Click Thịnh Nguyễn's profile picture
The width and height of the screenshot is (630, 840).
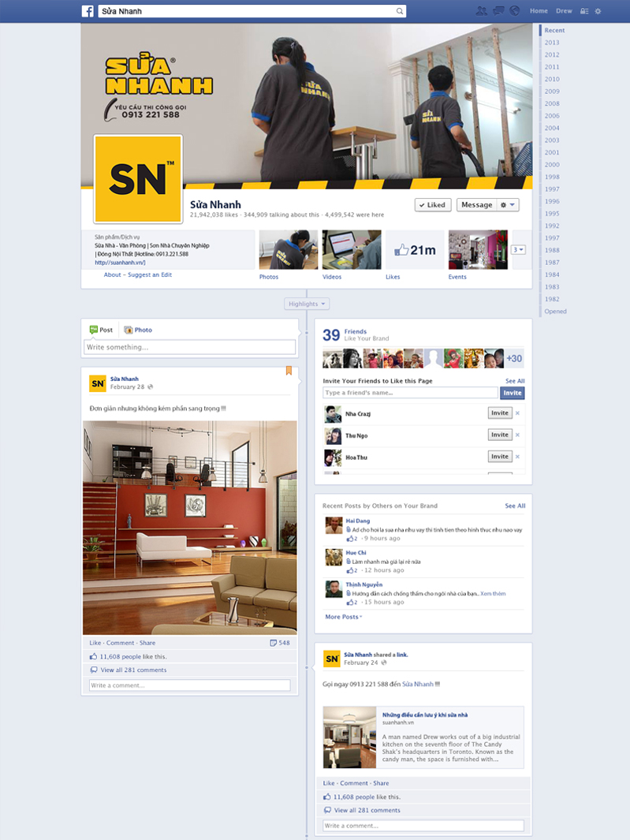point(334,589)
